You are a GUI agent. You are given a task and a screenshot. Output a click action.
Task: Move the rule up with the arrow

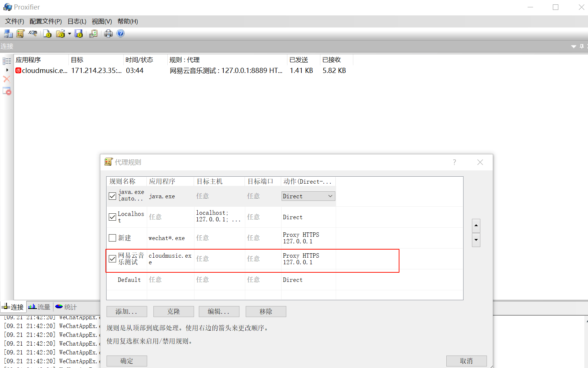pyautogui.click(x=476, y=225)
